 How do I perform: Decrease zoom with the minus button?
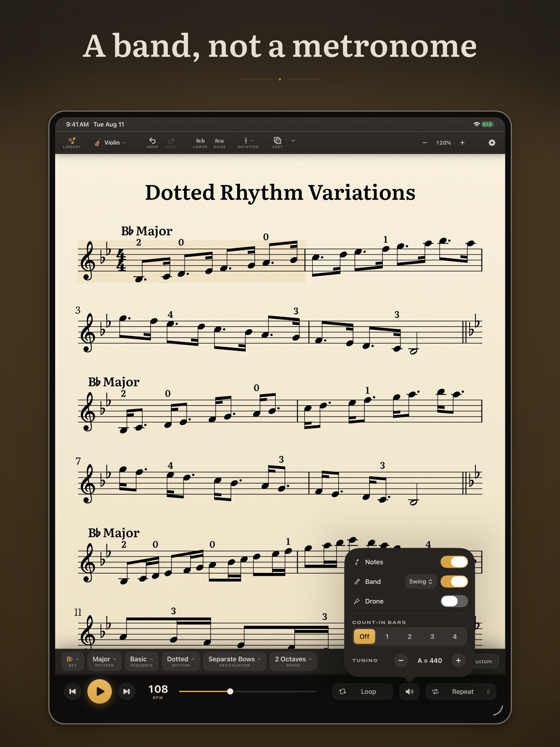(425, 143)
